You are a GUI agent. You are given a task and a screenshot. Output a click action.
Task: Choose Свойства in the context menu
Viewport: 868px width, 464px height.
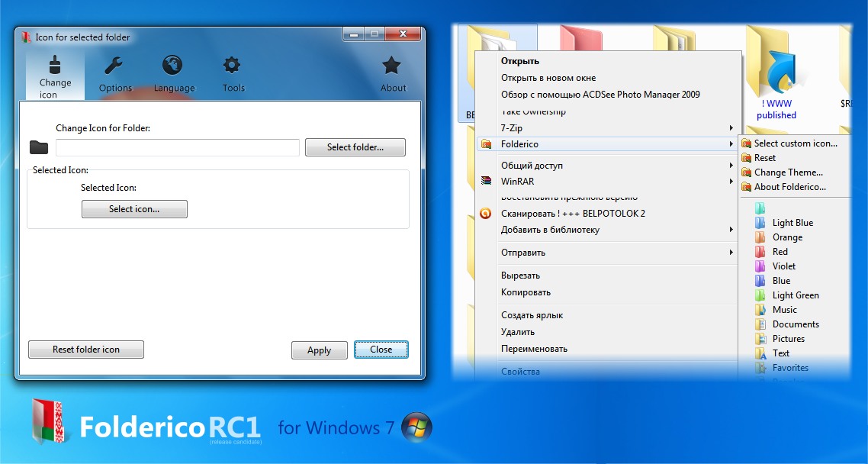coord(609,372)
